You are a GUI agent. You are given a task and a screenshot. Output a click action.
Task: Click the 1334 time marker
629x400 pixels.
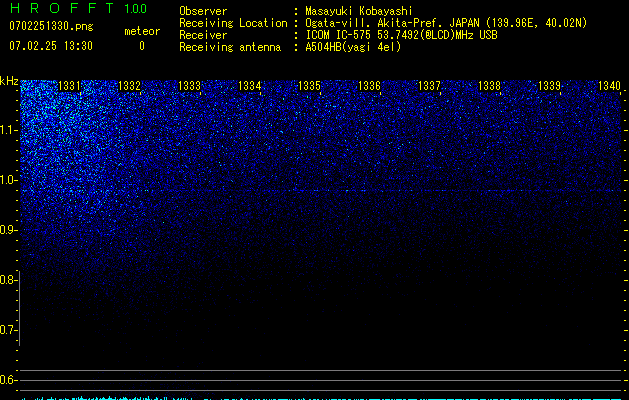coord(249,86)
